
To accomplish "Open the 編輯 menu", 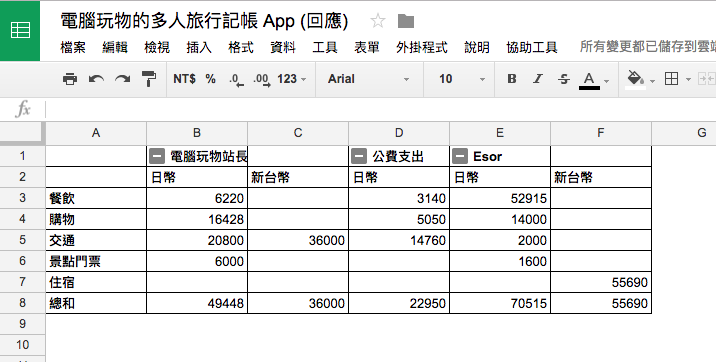I will tap(115, 47).
